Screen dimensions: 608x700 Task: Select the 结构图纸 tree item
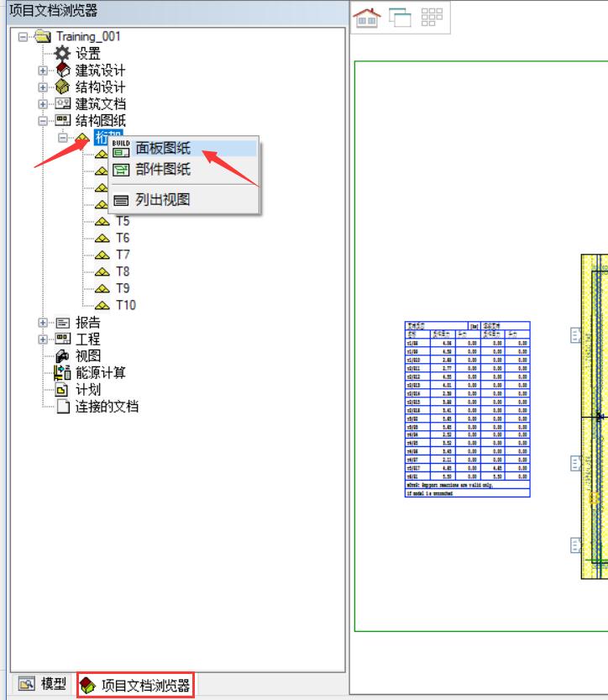101,120
